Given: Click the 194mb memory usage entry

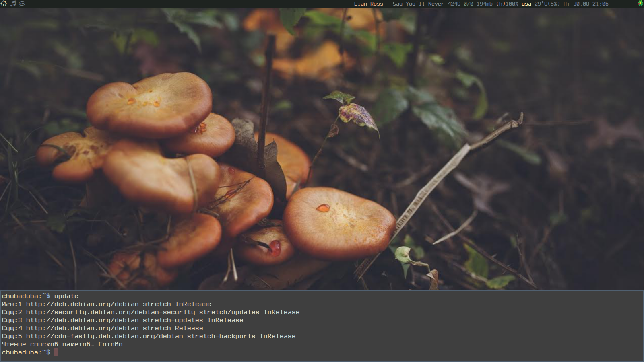Looking at the screenshot, I should (x=485, y=4).
